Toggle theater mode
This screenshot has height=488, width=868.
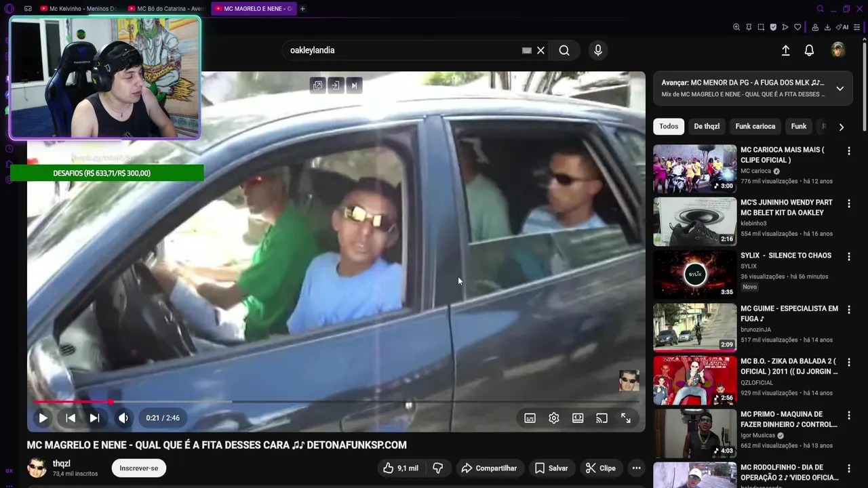click(x=578, y=418)
